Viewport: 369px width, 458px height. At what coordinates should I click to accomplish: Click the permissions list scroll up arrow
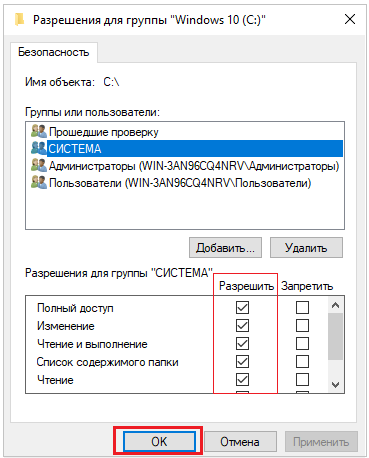click(x=336, y=305)
